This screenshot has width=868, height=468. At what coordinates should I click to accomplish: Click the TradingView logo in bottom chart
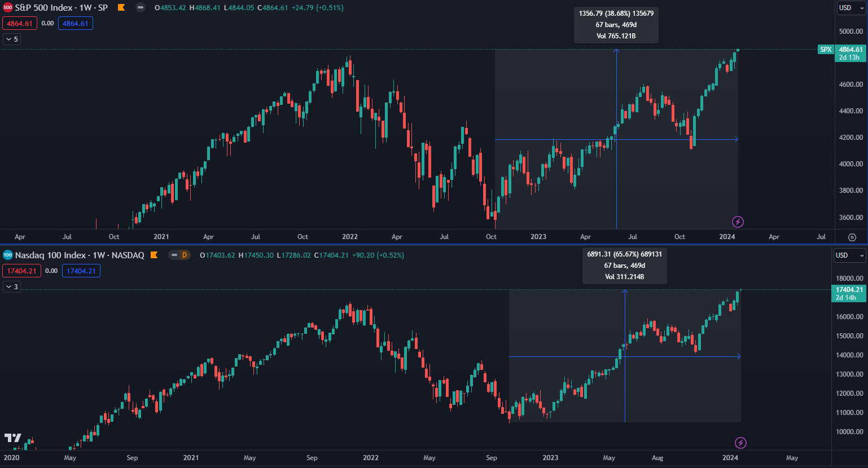(13, 438)
